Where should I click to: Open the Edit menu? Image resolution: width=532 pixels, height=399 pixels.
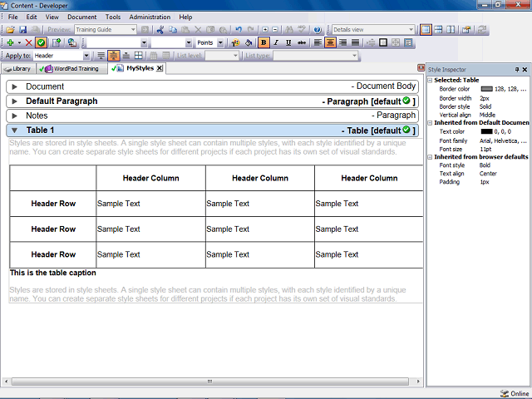pos(32,17)
